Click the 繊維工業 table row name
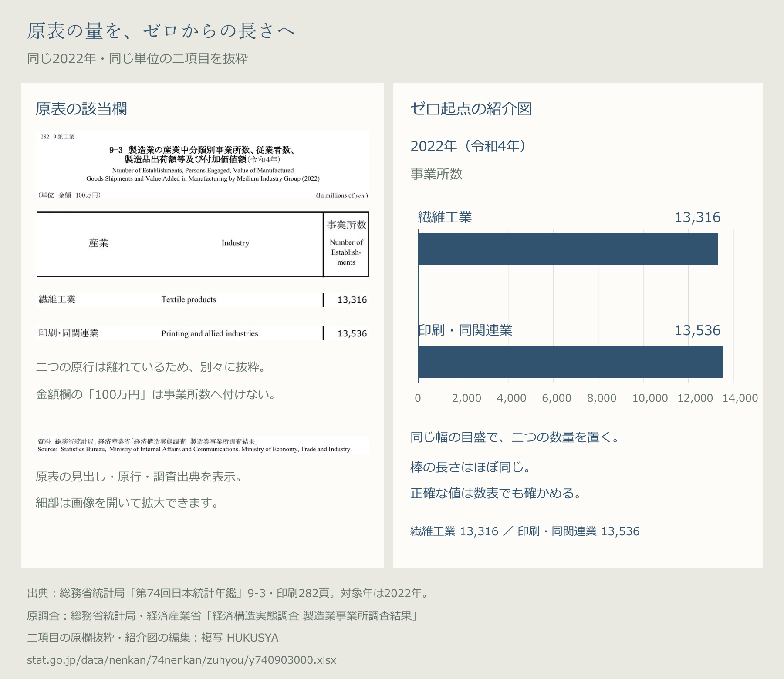 (x=57, y=299)
